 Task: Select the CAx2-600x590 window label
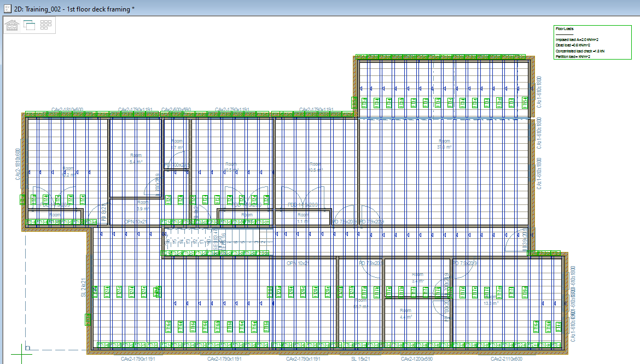176,110
